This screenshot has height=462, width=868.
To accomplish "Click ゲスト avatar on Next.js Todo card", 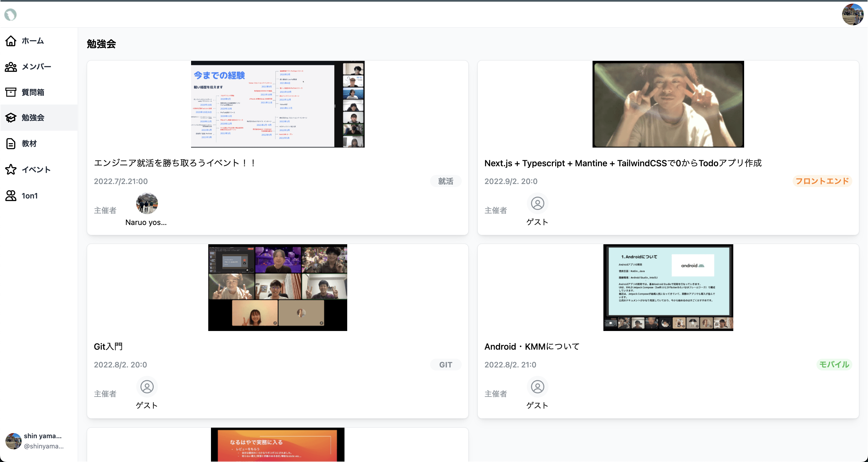I will (537, 203).
